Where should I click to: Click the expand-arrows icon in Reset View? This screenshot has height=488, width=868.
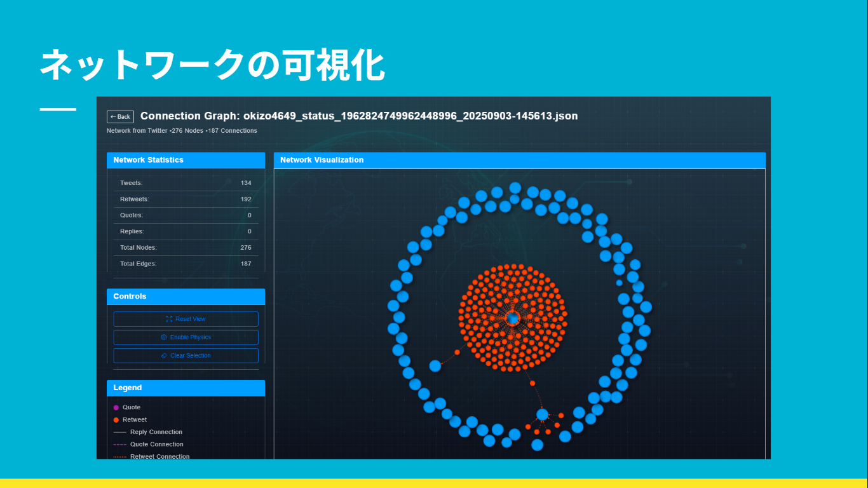tap(169, 319)
